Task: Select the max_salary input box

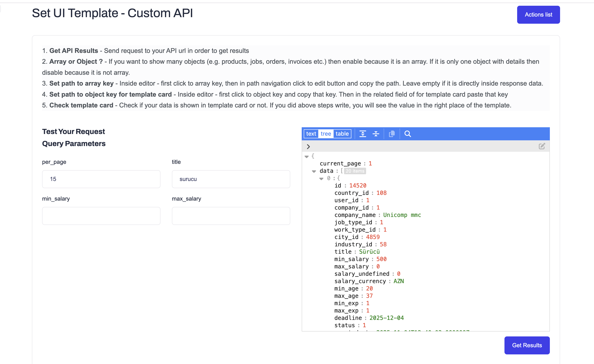Action: point(231,216)
